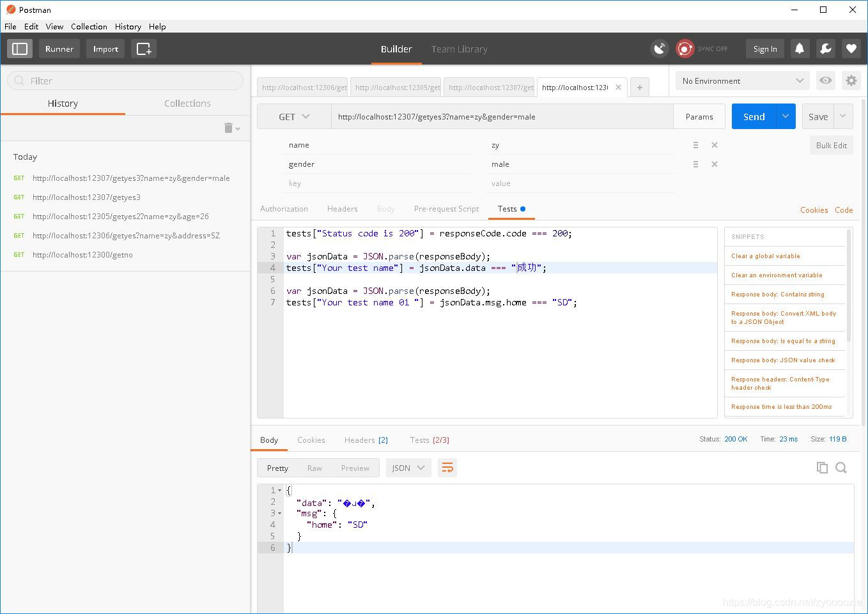Save the current request
This screenshot has width=868, height=614.
click(818, 116)
